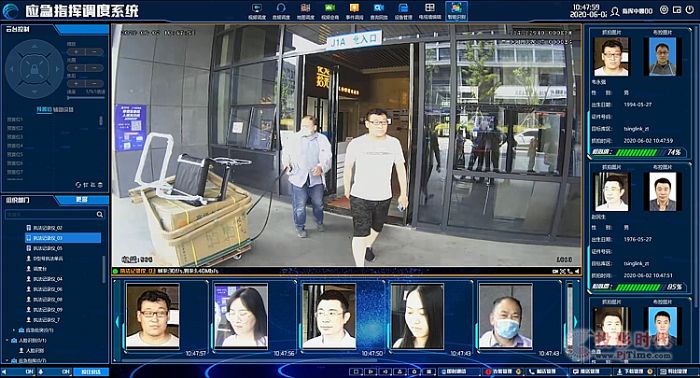Open the settings gear in the header
This screenshot has width=700, height=378.
coord(664,10)
